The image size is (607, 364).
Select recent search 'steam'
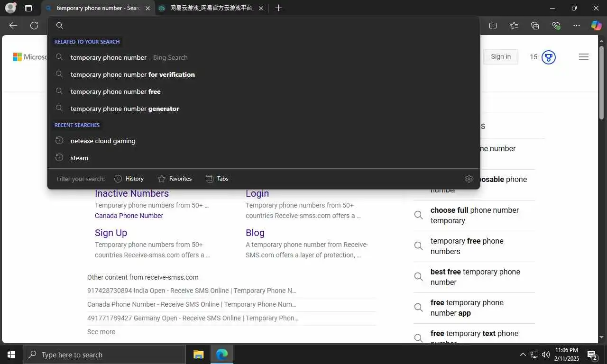tap(264, 158)
